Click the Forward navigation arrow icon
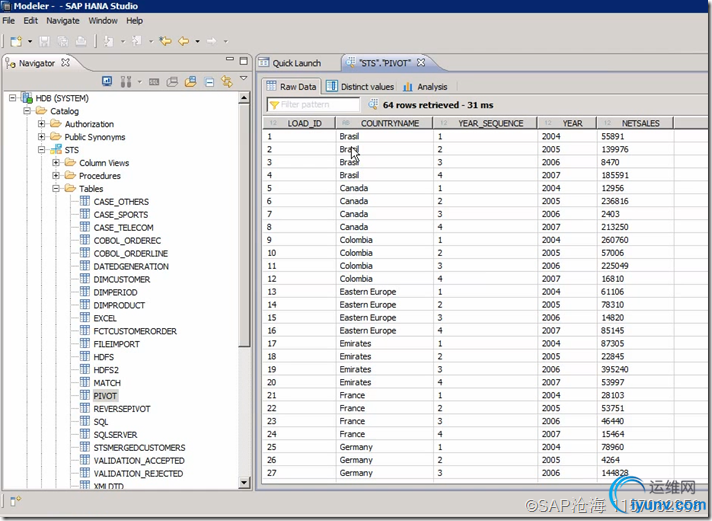 click(x=212, y=41)
